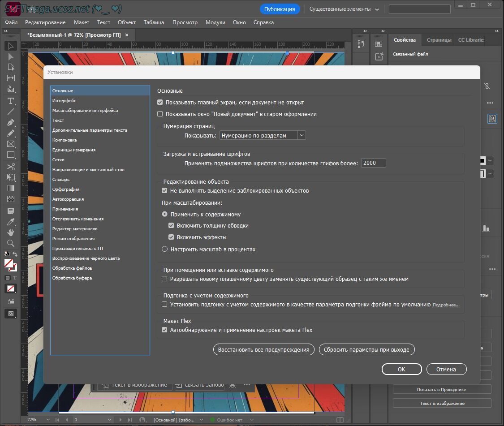Viewport: 504px width, 426px height.
Task: Expand 'Существенные элементы' workspace dropdown
Action: tap(344, 9)
